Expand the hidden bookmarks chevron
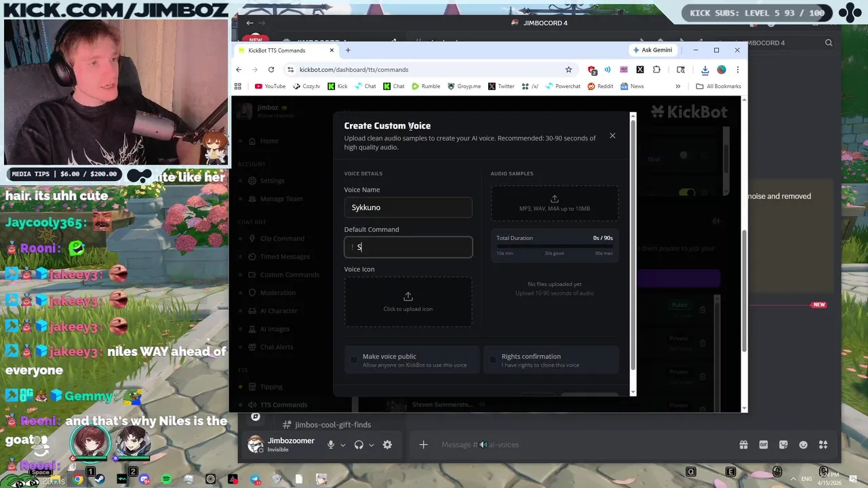 point(677,86)
